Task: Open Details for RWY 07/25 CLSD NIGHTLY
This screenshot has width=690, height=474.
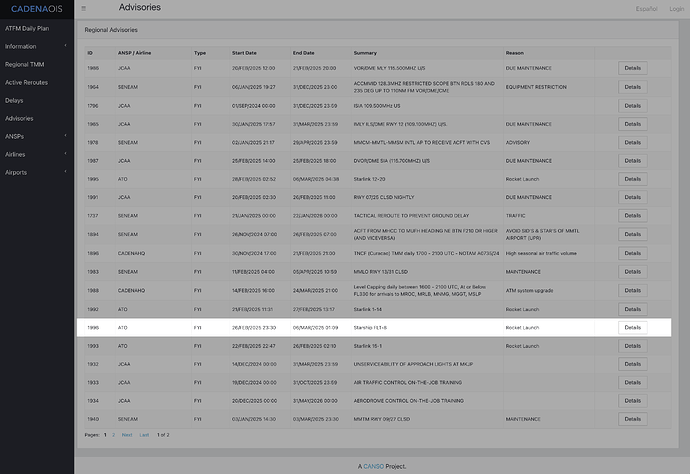Action: (632, 197)
